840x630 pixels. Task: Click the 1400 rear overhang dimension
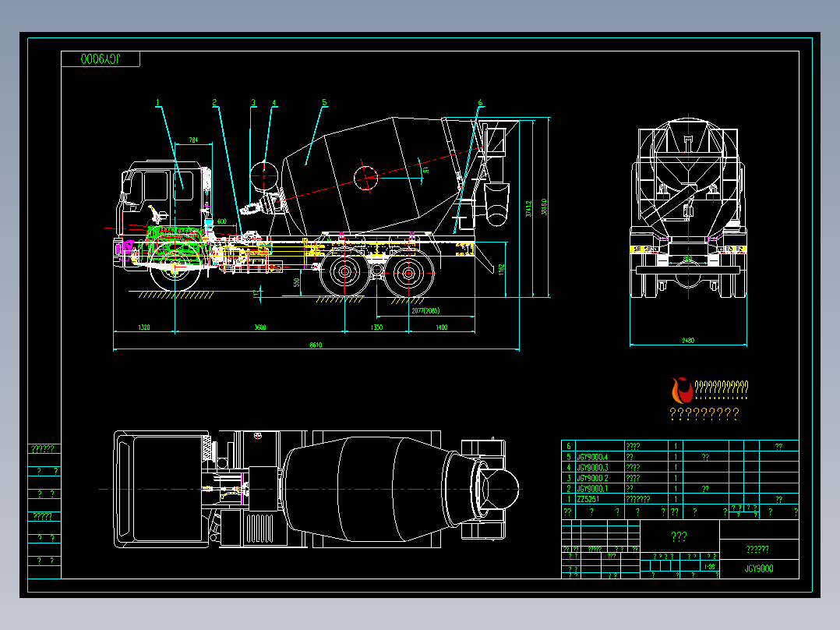441,327
